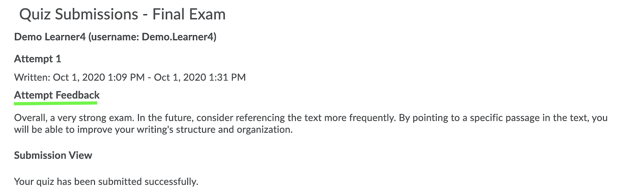Select the Demo Learner4 username line
The image size is (644, 190).
tap(115, 37)
